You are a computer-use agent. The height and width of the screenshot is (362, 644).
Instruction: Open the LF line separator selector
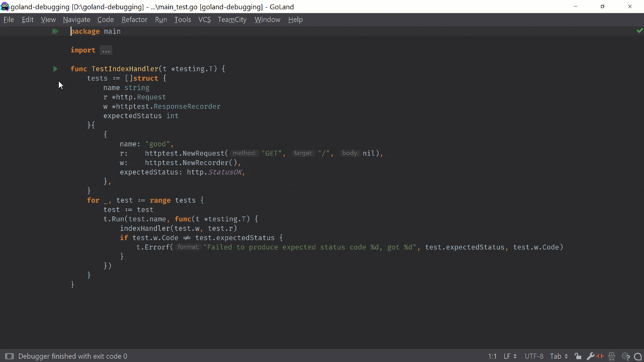pyautogui.click(x=510, y=356)
